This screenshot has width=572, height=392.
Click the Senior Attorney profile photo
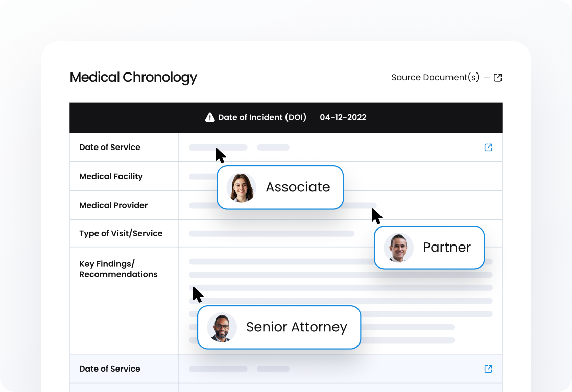(222, 327)
